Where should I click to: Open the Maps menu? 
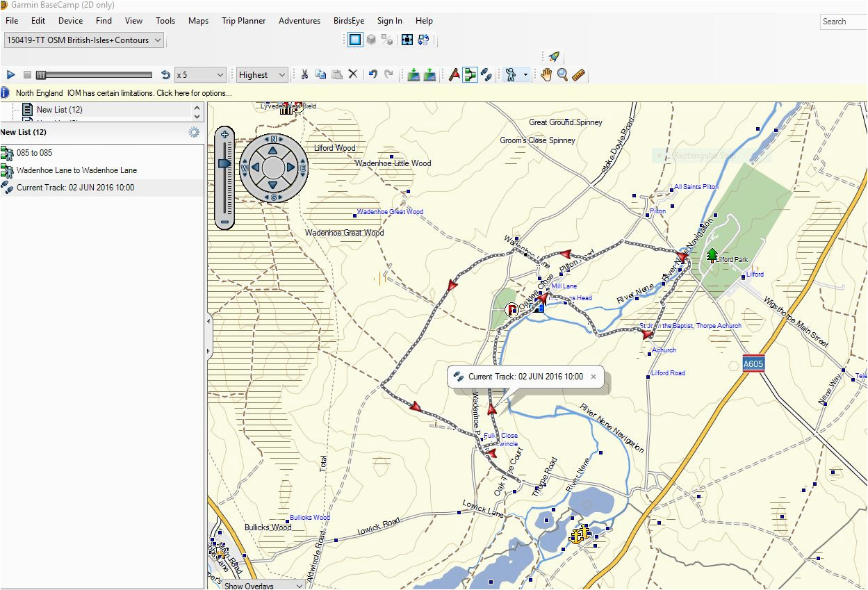[x=198, y=21]
